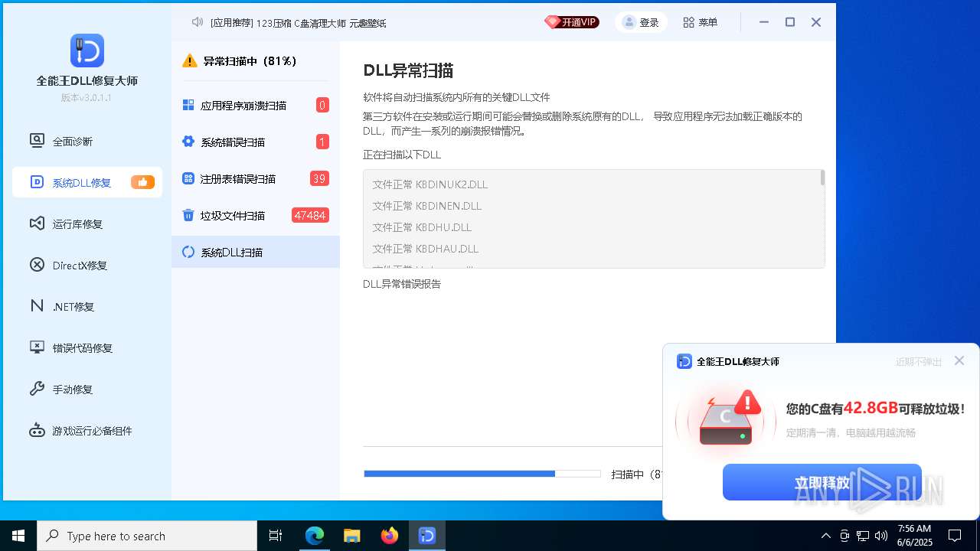Click 元趣壁纸 recommended app link

tap(367, 23)
